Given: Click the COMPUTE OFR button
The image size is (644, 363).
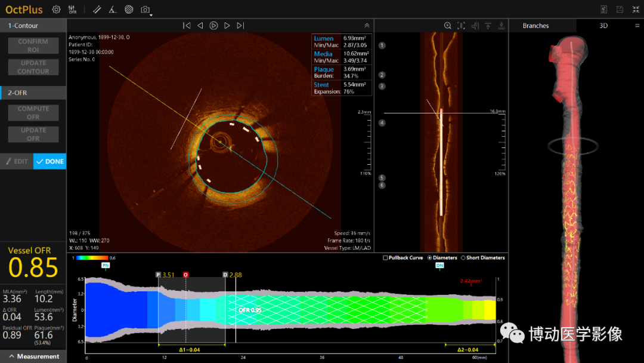Looking at the screenshot, I should [x=33, y=113].
